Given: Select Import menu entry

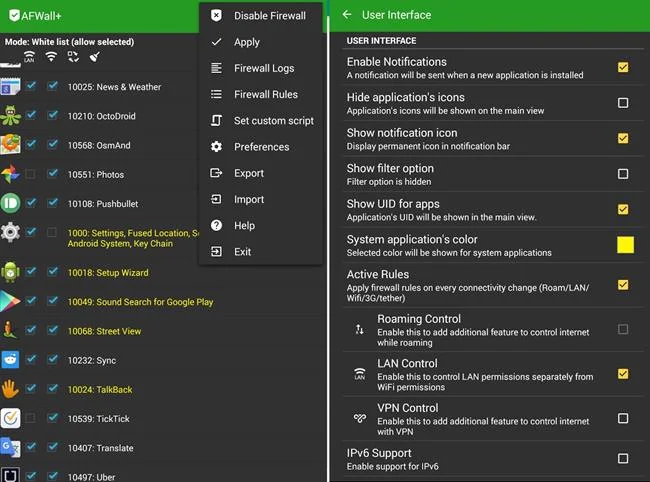Looking at the screenshot, I should coord(261,199).
